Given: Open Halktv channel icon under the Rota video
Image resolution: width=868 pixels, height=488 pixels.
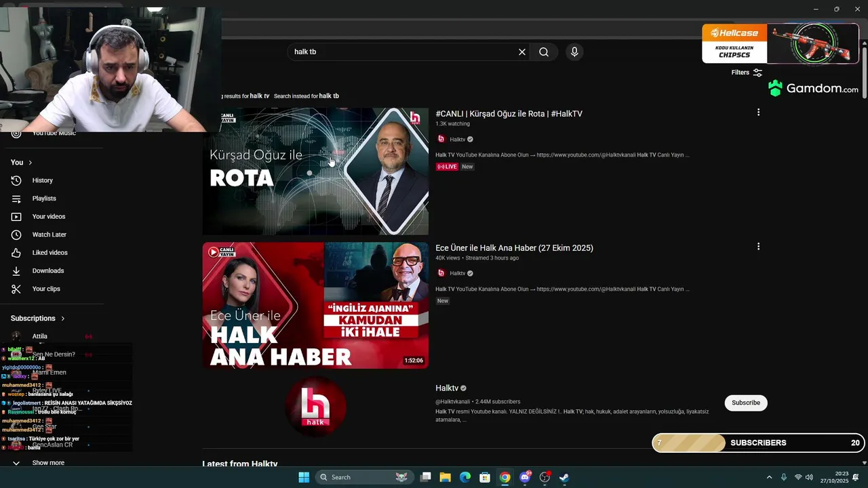Looking at the screenshot, I should (x=441, y=139).
